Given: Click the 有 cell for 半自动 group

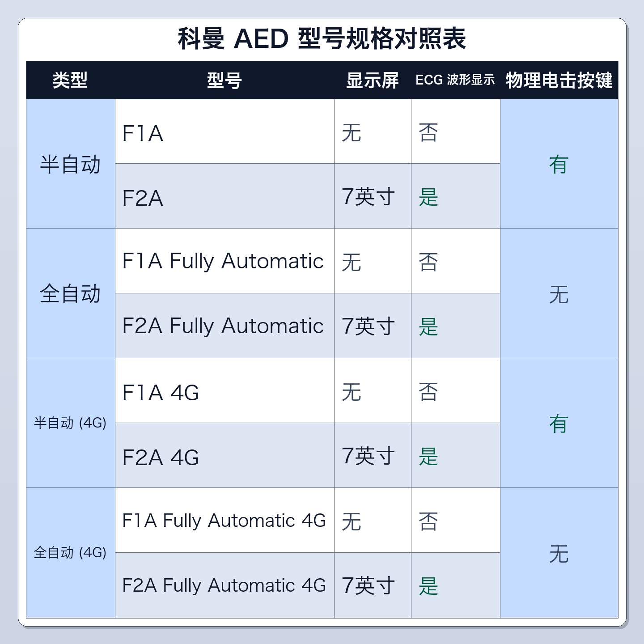Looking at the screenshot, I should tap(559, 164).
